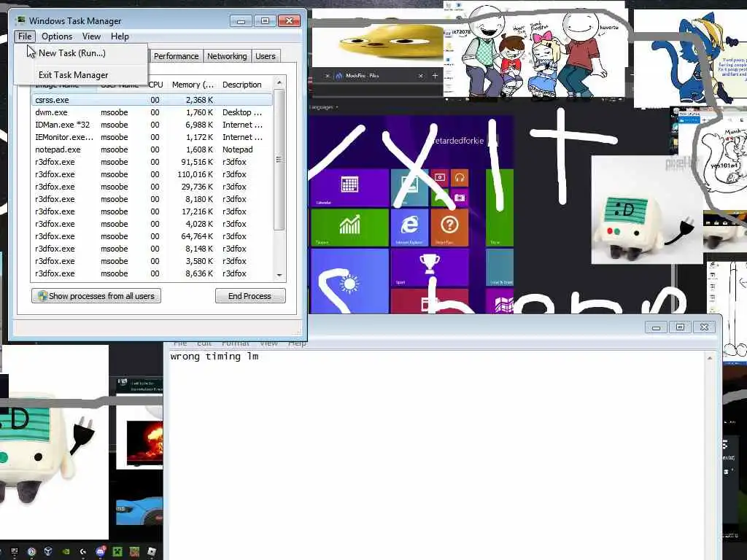Maximize the Notepad window

click(x=681, y=327)
